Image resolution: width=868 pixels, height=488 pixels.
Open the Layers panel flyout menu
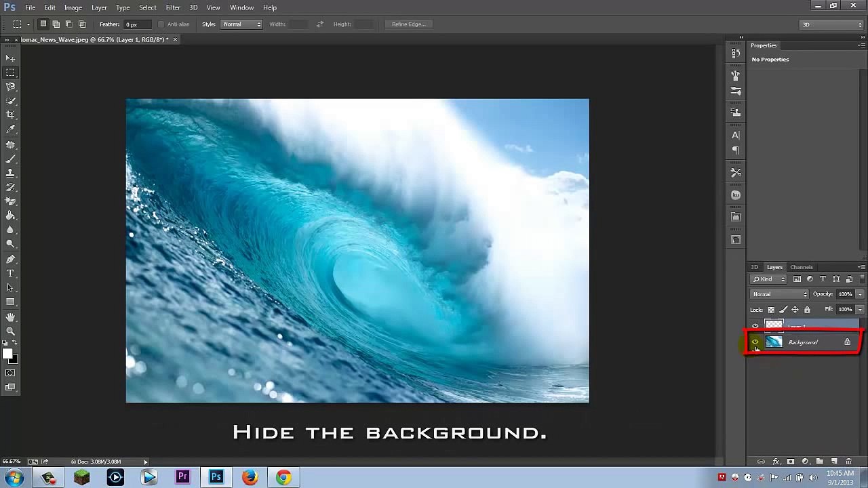coord(861,267)
